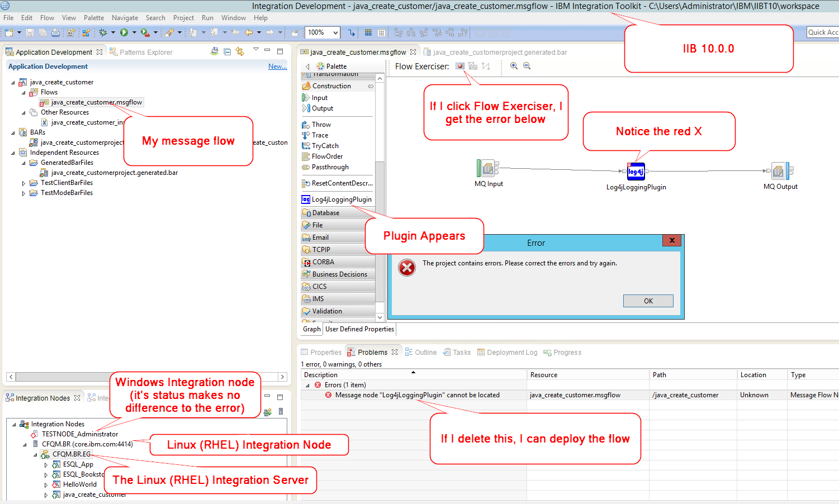
Task: Click the Zoom Out magnifier in the flow editor
Action: point(527,66)
